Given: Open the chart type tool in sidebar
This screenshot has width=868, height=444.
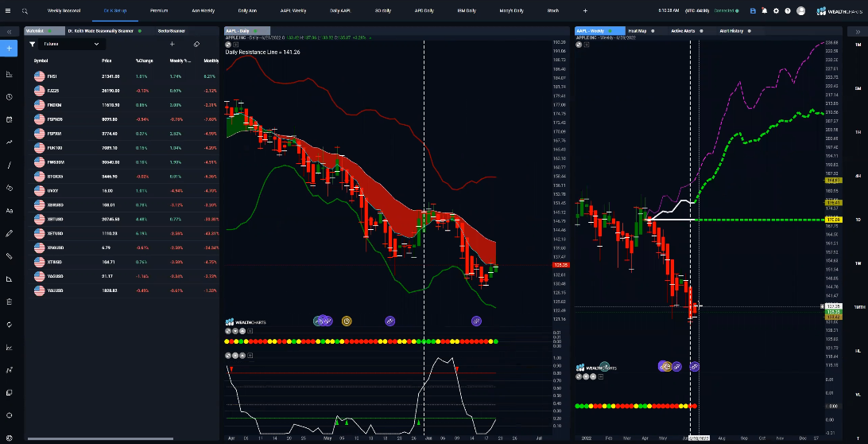Looking at the screenshot, I should 9,74.
